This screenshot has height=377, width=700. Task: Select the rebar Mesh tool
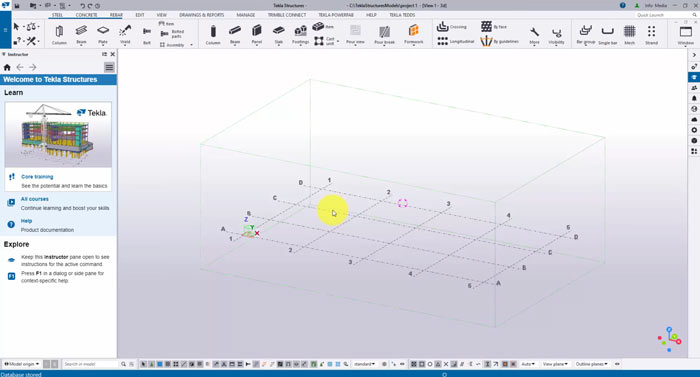point(629,34)
